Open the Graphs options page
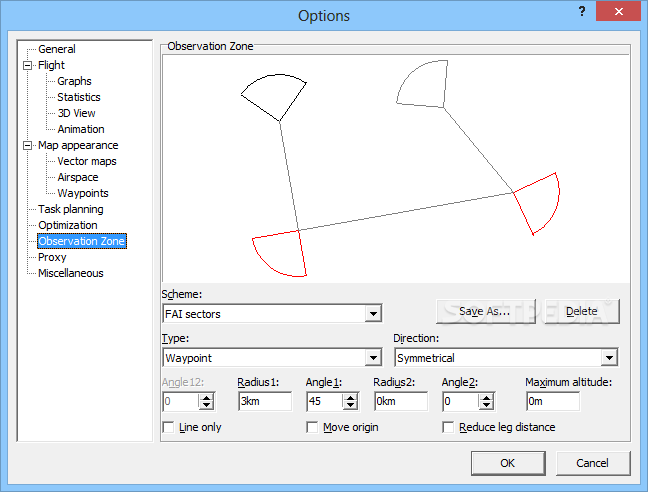 [74, 81]
